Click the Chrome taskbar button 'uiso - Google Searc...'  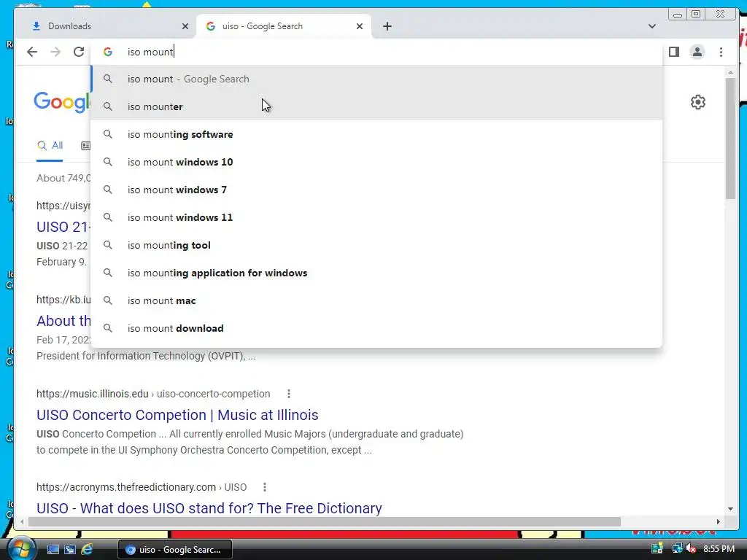(x=175, y=550)
